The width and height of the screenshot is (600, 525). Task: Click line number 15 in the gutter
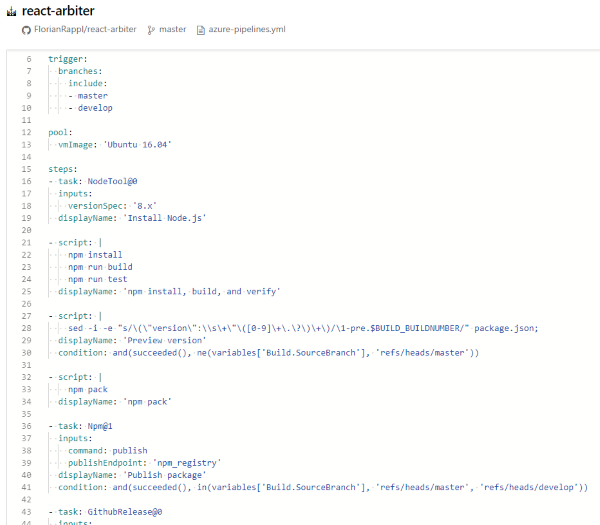click(x=26, y=169)
